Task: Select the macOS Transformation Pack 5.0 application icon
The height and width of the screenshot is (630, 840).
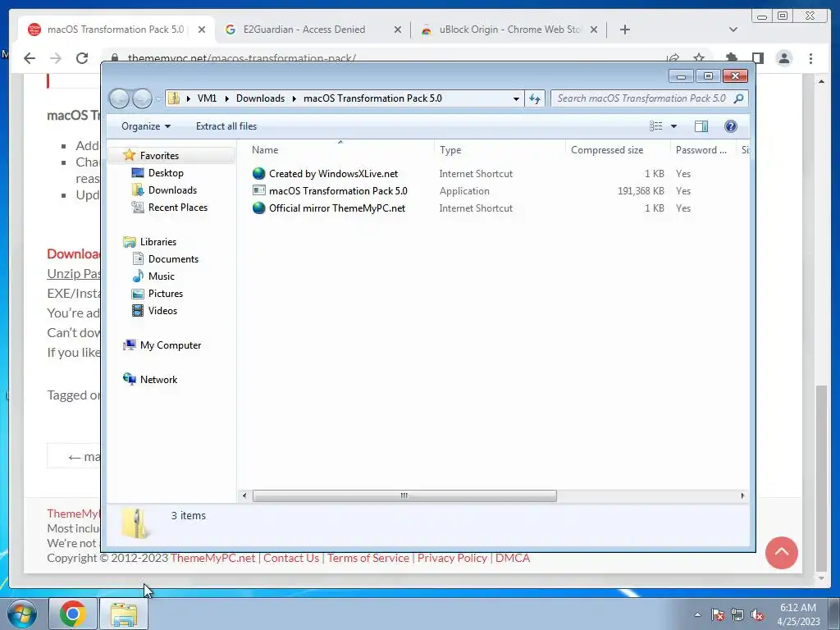Action: click(258, 190)
